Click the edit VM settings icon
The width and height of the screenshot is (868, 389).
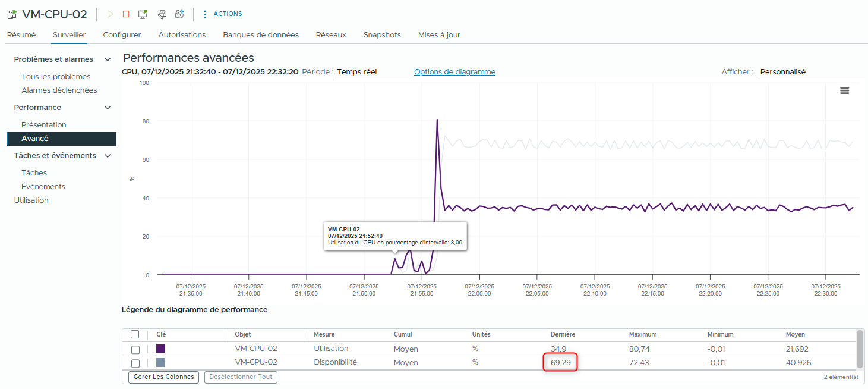tap(162, 14)
